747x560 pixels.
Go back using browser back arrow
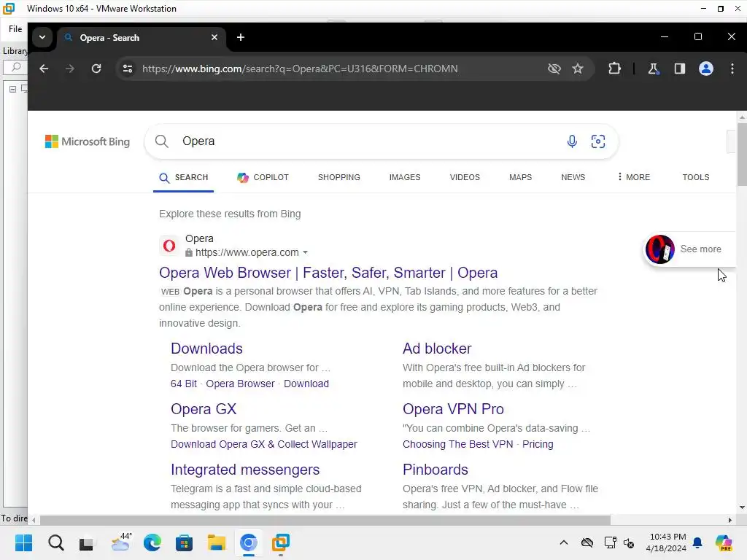click(x=44, y=69)
